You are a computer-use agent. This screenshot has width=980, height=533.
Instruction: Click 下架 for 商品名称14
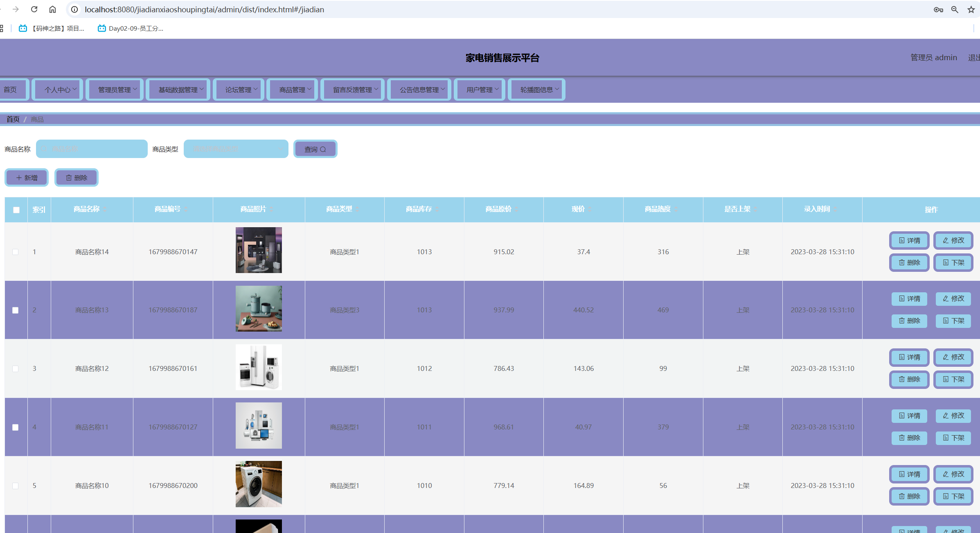[953, 262]
